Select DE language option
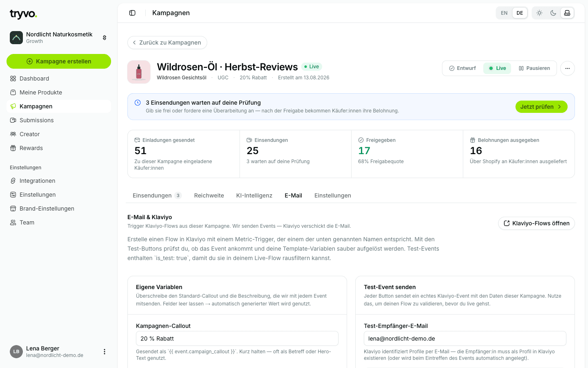The height and width of the screenshot is (368, 588). point(520,13)
